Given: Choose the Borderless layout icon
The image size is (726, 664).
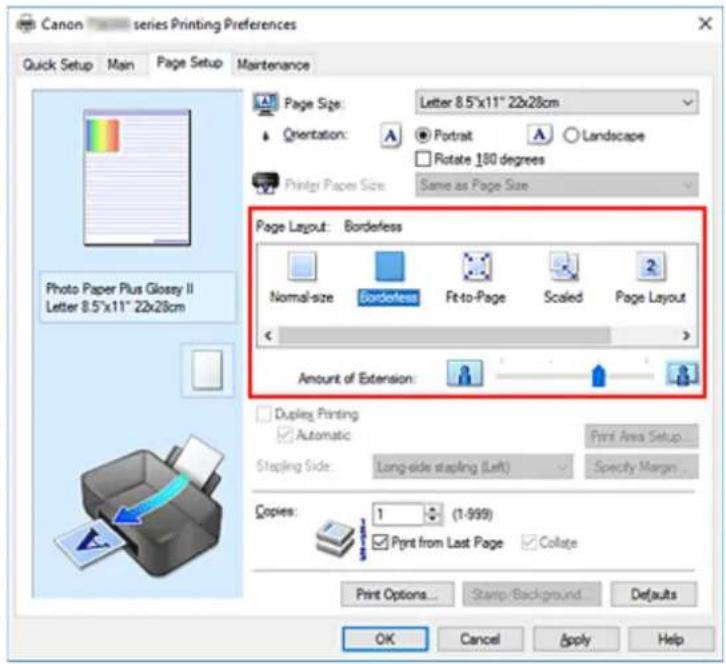Looking at the screenshot, I should 389,266.
